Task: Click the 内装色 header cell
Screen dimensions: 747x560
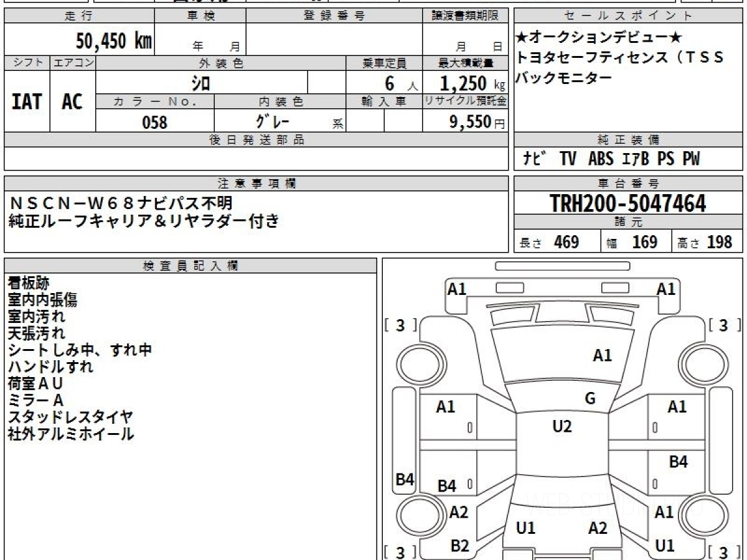Action: 280,101
